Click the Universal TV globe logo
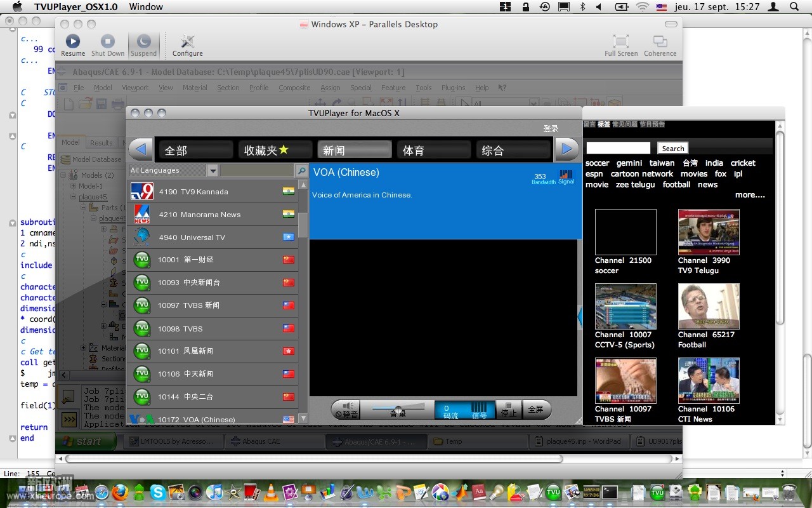The width and height of the screenshot is (812, 508). [142, 237]
